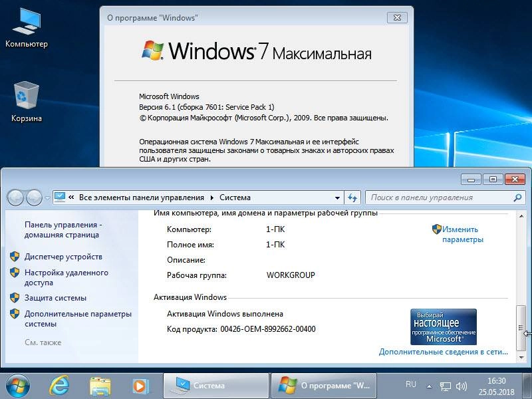Click the 1-ПК value next to Полное имя

[x=275, y=245]
